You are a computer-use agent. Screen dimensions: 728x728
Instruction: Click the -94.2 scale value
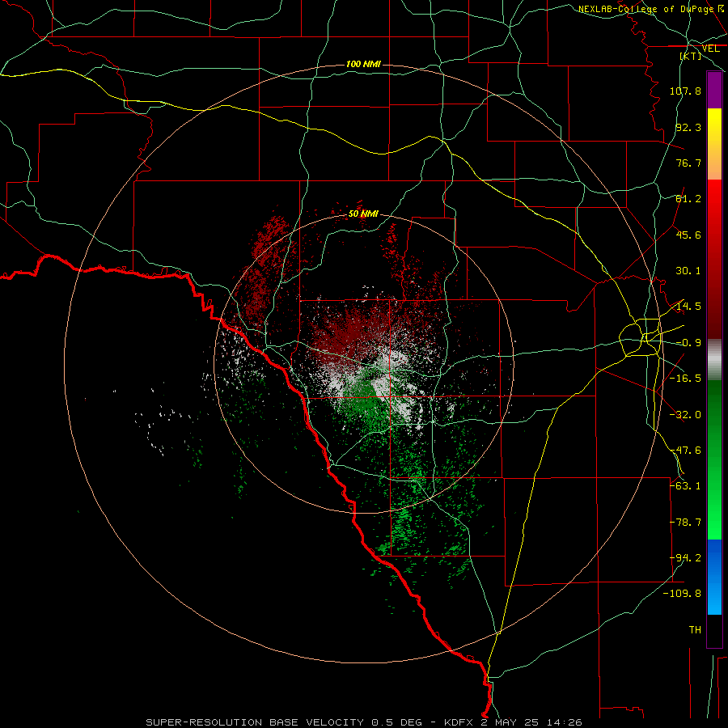tap(685, 558)
